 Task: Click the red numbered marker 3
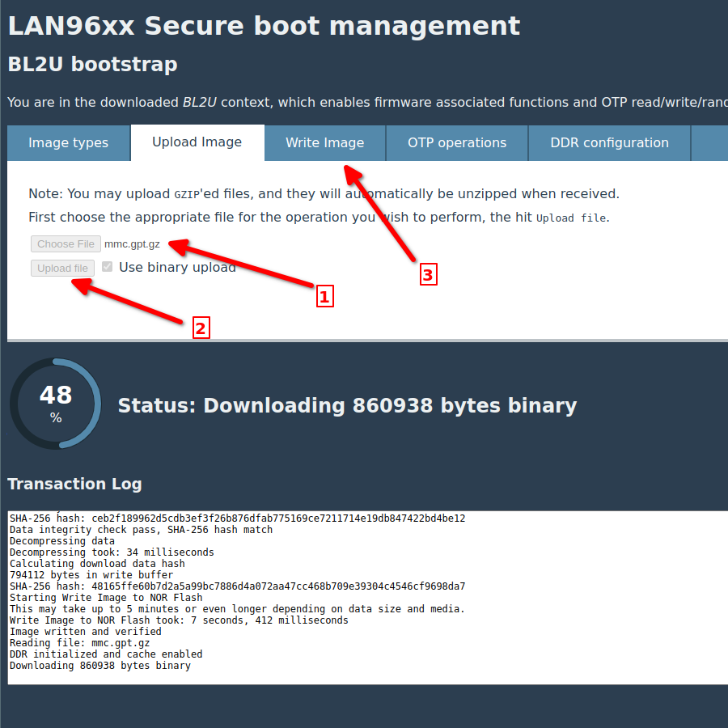[x=427, y=275]
